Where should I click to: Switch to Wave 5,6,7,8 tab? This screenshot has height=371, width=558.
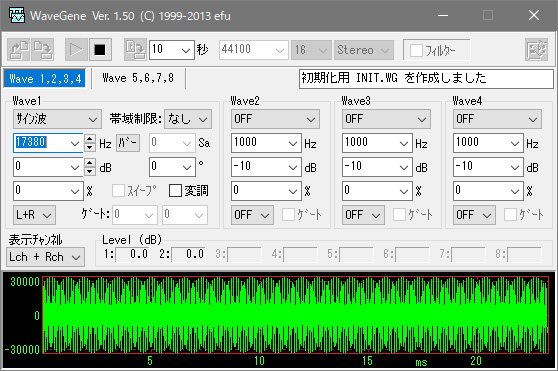coord(138,78)
